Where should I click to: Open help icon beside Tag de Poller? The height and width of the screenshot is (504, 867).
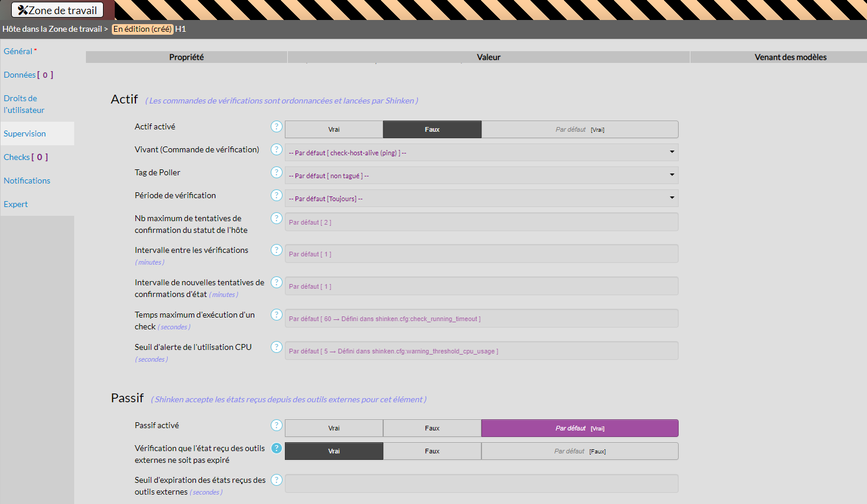[x=276, y=172]
